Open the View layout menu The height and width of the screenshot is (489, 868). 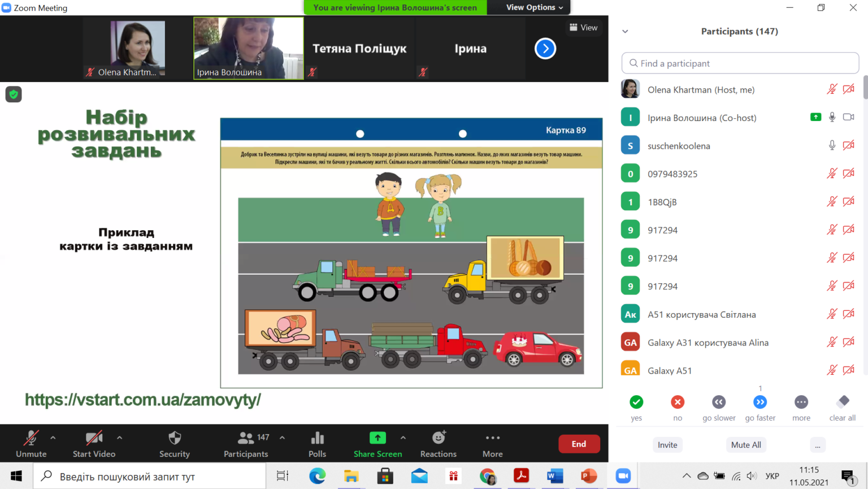point(584,27)
